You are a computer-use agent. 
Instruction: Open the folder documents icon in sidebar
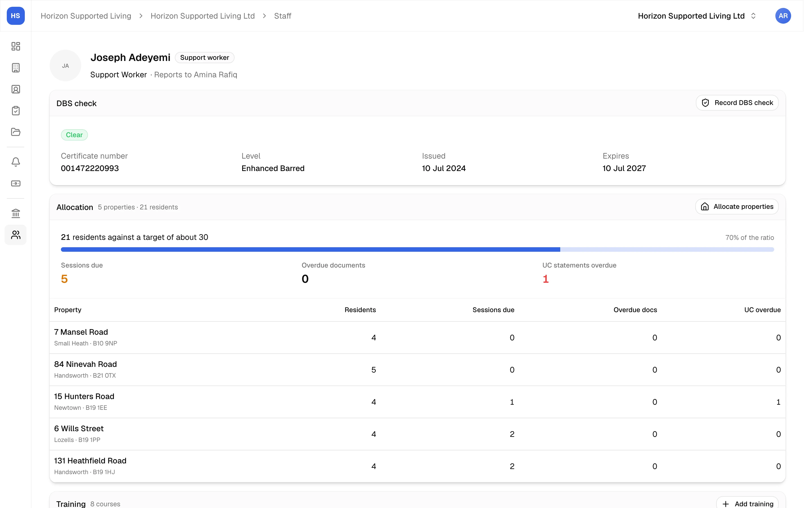click(x=16, y=132)
